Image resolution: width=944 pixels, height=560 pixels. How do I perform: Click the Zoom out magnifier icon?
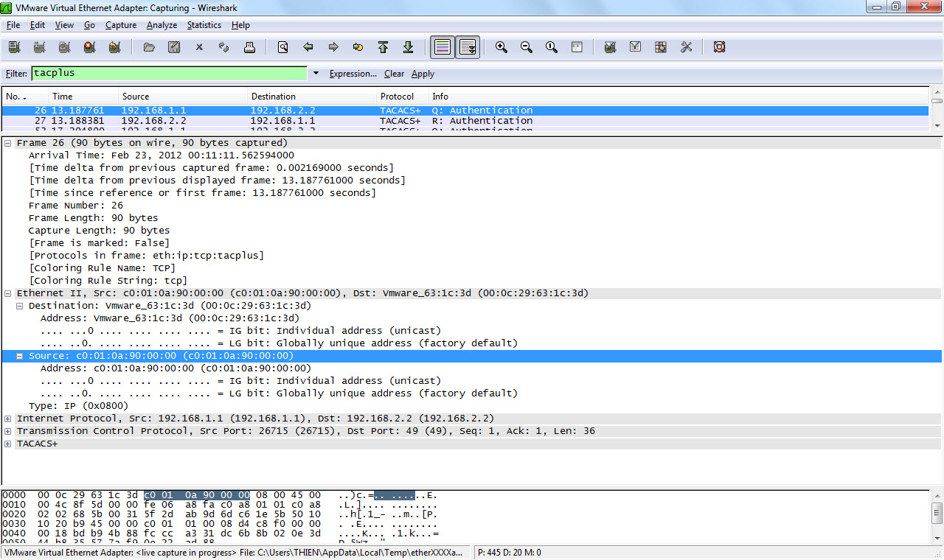(527, 47)
